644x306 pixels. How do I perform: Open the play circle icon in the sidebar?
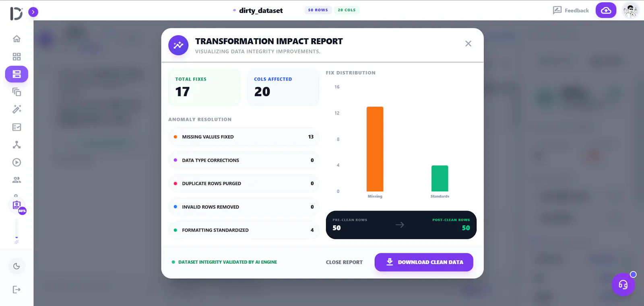[x=17, y=162]
